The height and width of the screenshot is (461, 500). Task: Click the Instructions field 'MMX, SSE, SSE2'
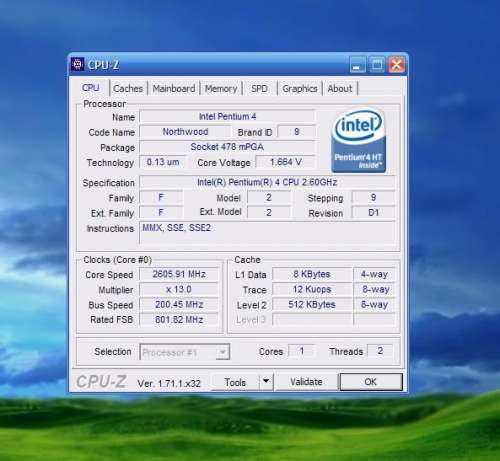[267, 233]
